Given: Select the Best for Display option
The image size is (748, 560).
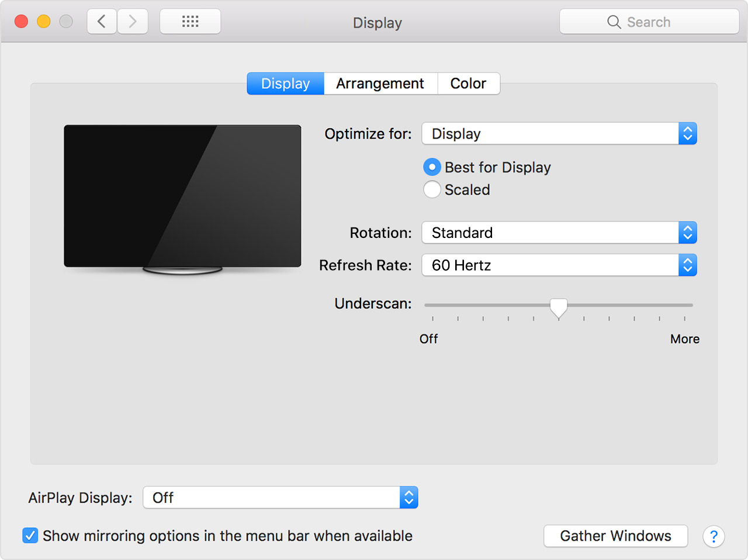Looking at the screenshot, I should tap(432, 167).
